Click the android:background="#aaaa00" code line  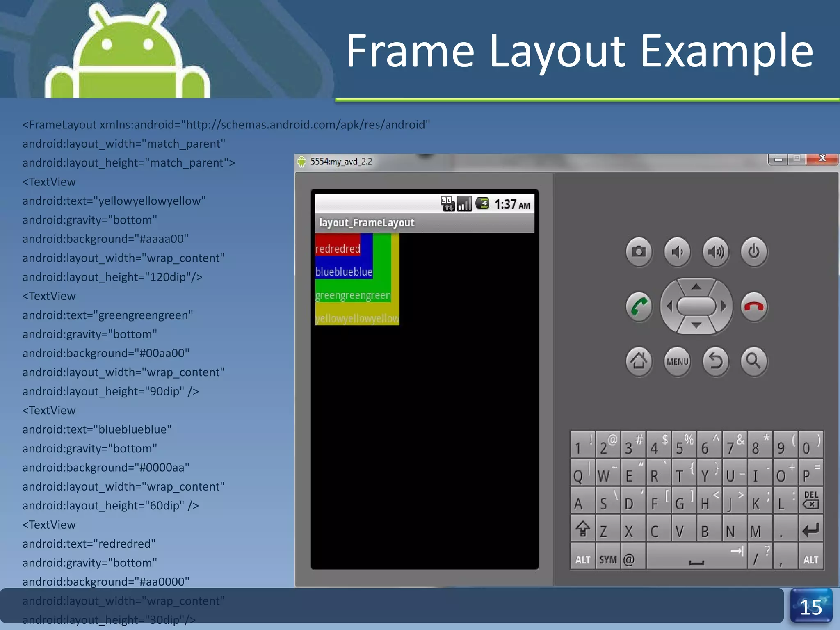tap(105, 239)
